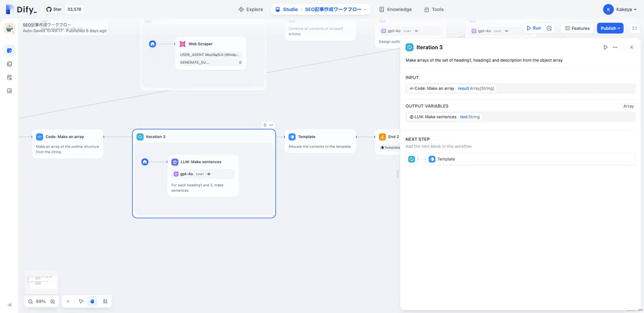
Task: Click the Iteration 3 node loop icon
Action: click(x=140, y=136)
